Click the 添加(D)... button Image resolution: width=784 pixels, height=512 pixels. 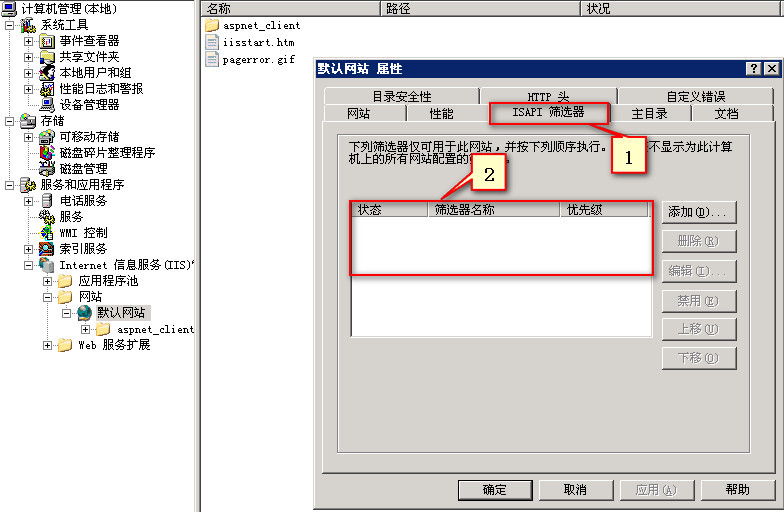click(x=699, y=212)
